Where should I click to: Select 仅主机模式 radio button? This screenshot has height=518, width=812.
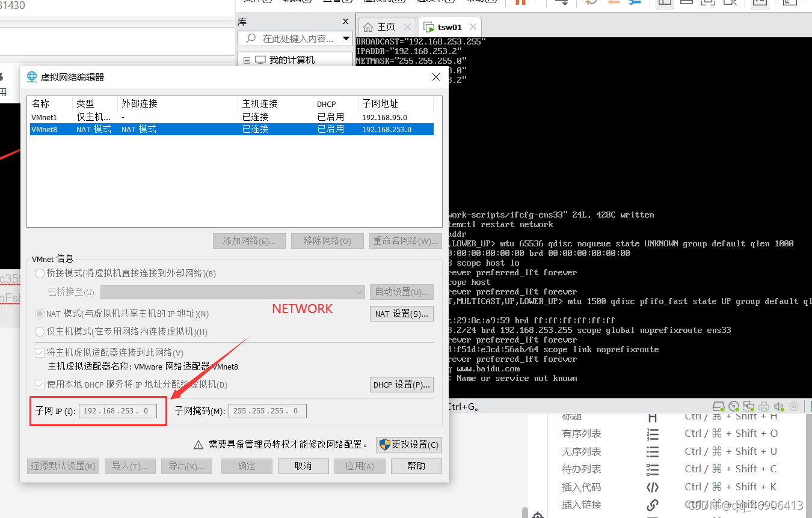pos(40,332)
